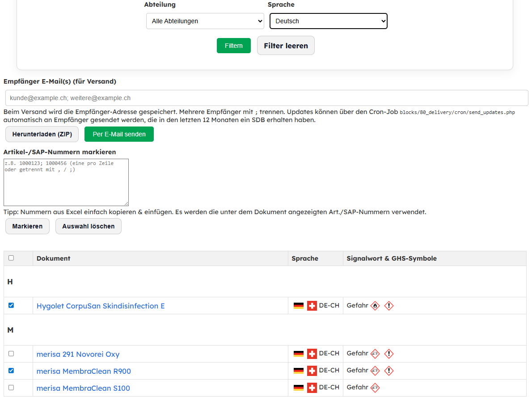Click German flag in MembraClean R900 row

pyautogui.click(x=299, y=371)
